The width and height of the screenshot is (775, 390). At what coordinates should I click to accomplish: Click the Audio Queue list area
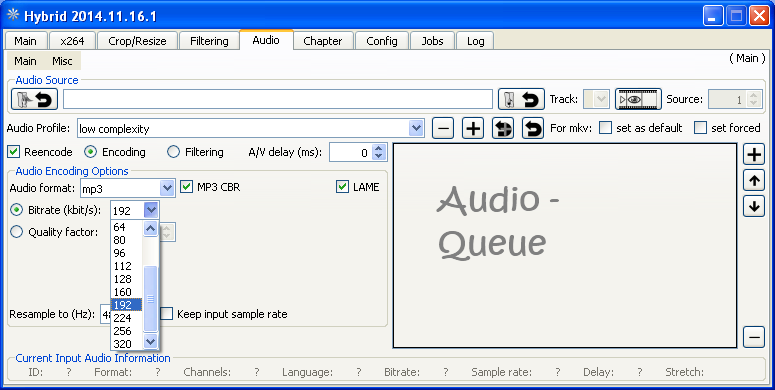(565, 246)
